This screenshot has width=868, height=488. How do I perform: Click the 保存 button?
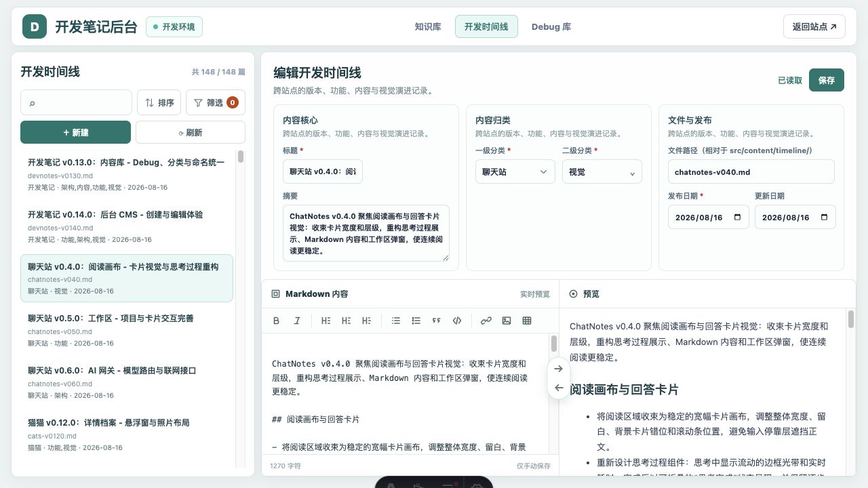[x=827, y=80]
